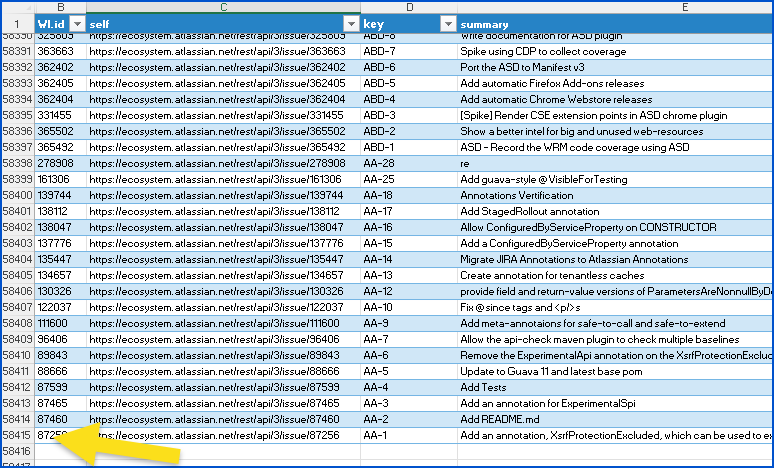Screen dimensions: 774x468
Task: Click cell with id 362402
Action: tap(61, 68)
